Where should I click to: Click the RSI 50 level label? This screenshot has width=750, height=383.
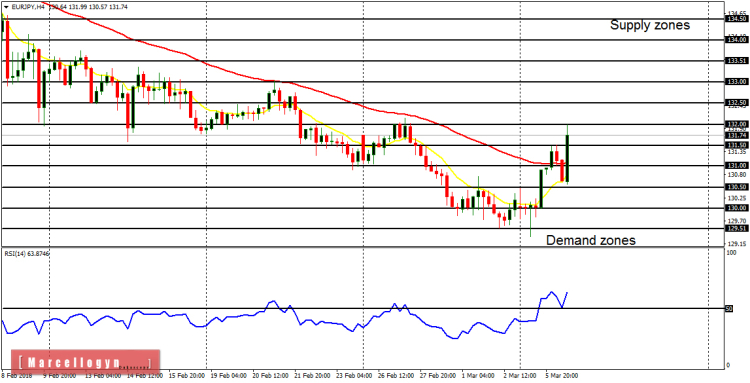(729, 309)
